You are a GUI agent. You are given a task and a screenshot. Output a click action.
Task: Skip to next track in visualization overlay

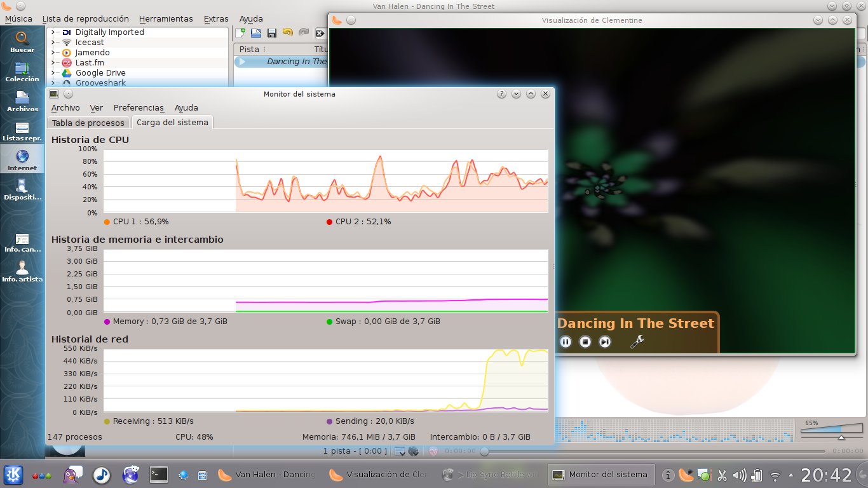[605, 342]
